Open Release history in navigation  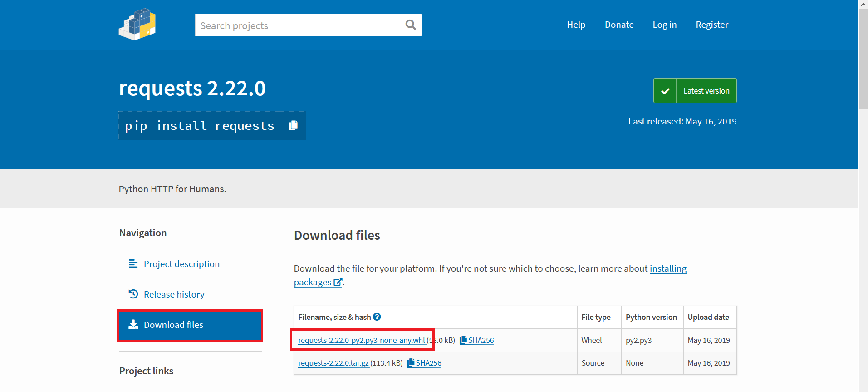coord(174,294)
